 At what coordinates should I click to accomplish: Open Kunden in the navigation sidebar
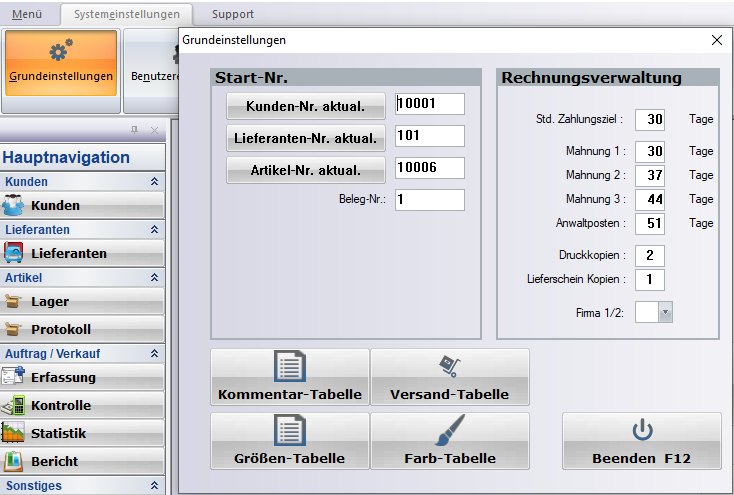[82, 205]
